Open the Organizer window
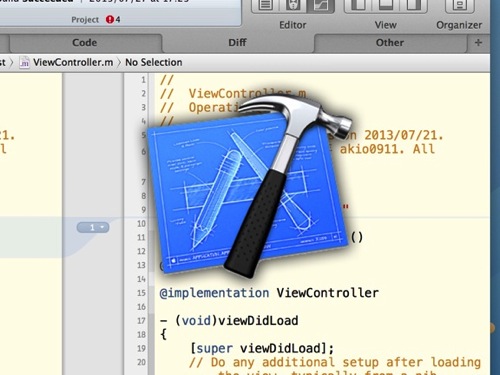The image size is (500, 375). point(460,5)
